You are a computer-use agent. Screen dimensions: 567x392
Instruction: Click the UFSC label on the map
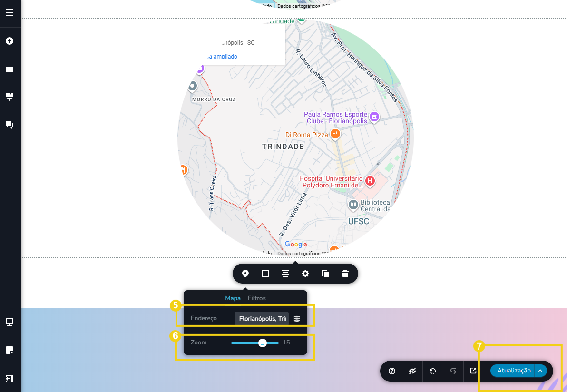358,221
